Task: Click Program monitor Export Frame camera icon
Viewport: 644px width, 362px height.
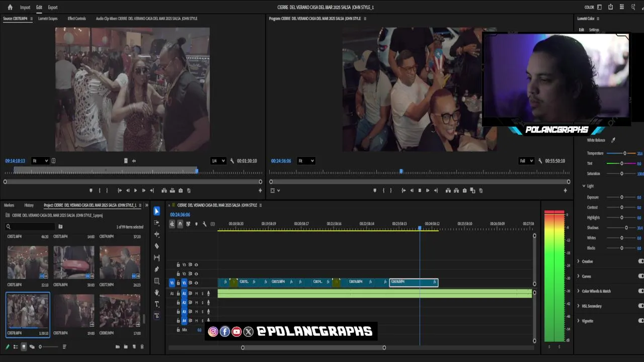Action: pos(464,191)
